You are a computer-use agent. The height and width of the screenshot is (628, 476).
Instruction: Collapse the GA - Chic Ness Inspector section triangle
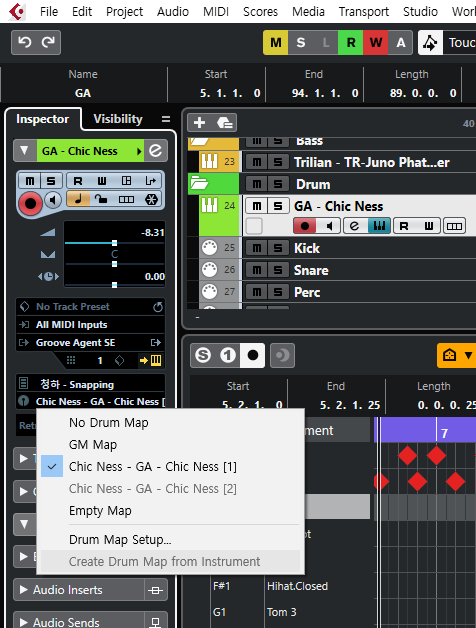click(x=24, y=151)
